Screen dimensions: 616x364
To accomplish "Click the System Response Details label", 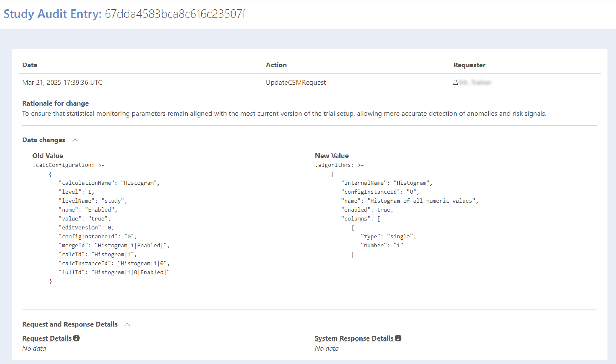I will (x=354, y=338).
